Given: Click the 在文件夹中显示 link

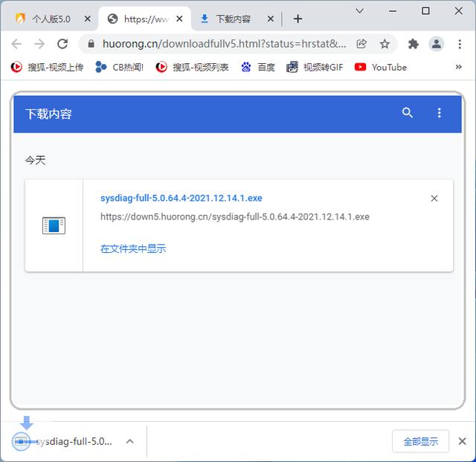Looking at the screenshot, I should click(x=133, y=248).
